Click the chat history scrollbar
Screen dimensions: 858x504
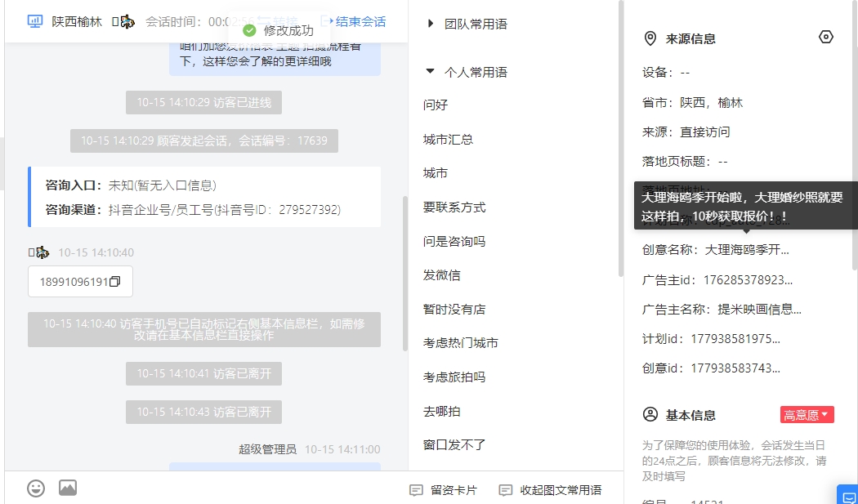[405, 274]
